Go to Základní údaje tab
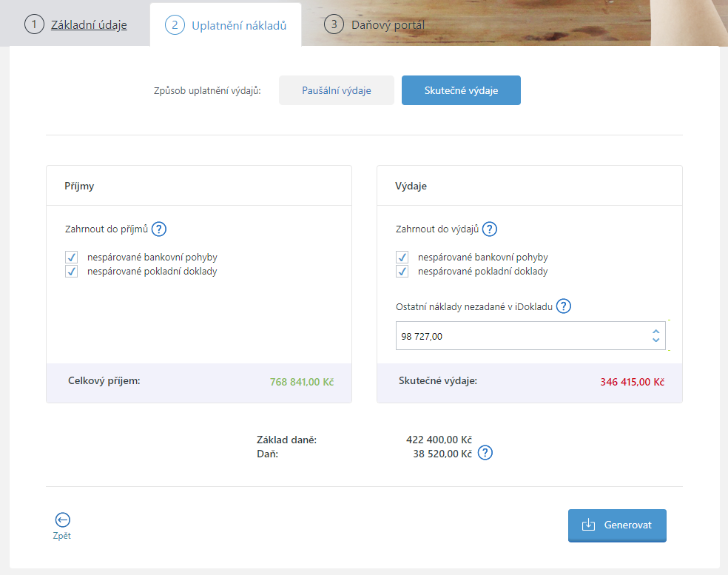 [89, 25]
